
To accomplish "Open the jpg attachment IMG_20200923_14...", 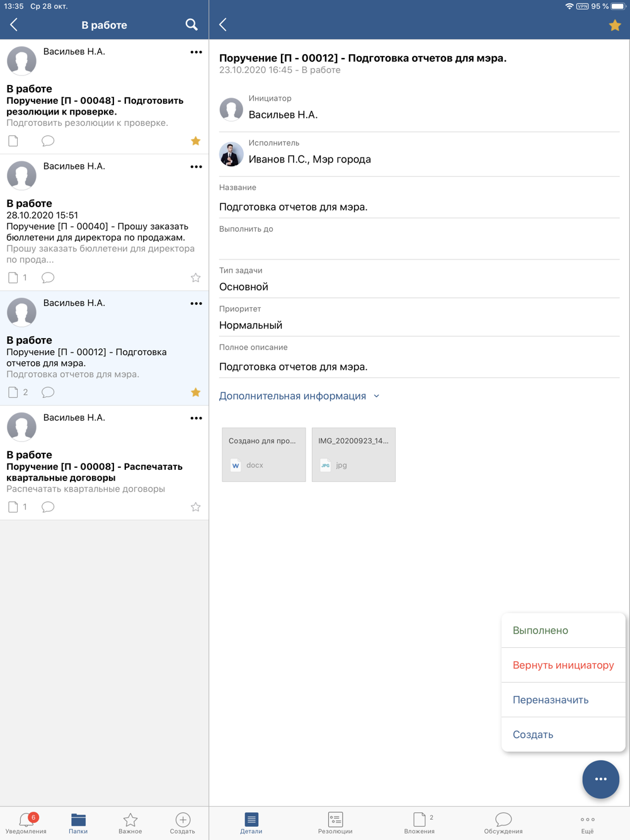I will [353, 455].
